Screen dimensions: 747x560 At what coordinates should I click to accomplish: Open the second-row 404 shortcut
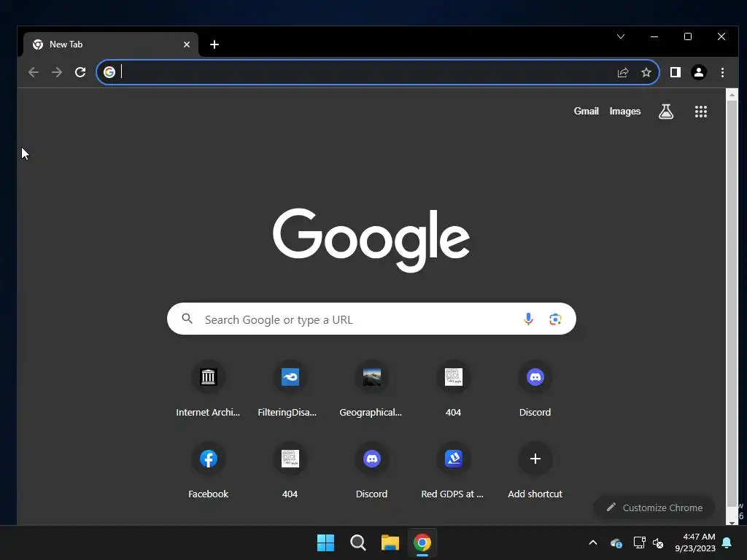tap(290, 471)
